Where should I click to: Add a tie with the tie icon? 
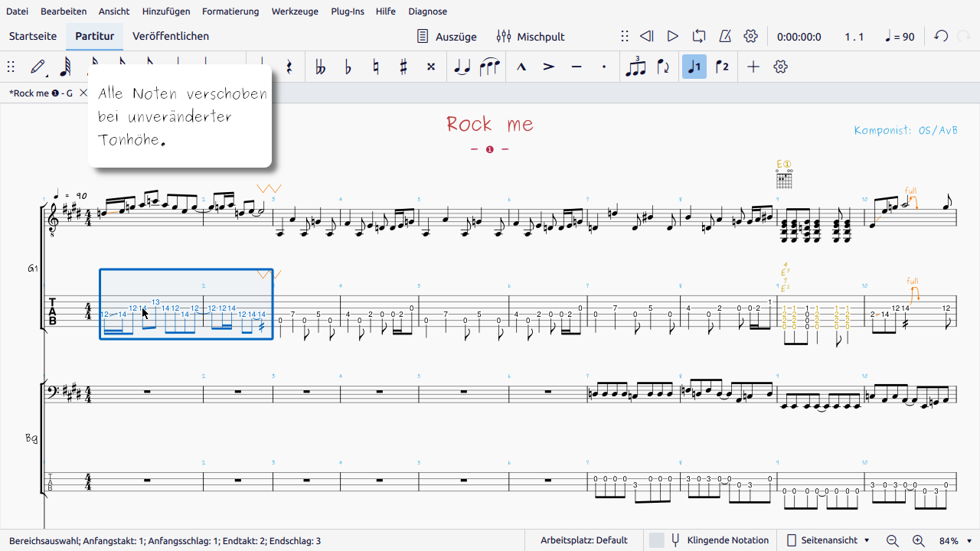click(462, 67)
